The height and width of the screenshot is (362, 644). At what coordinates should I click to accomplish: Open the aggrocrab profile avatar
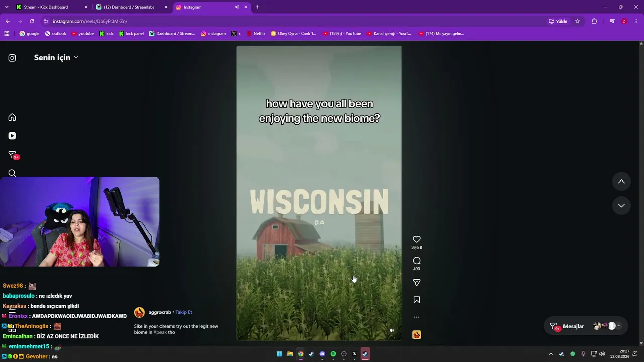[x=139, y=312]
